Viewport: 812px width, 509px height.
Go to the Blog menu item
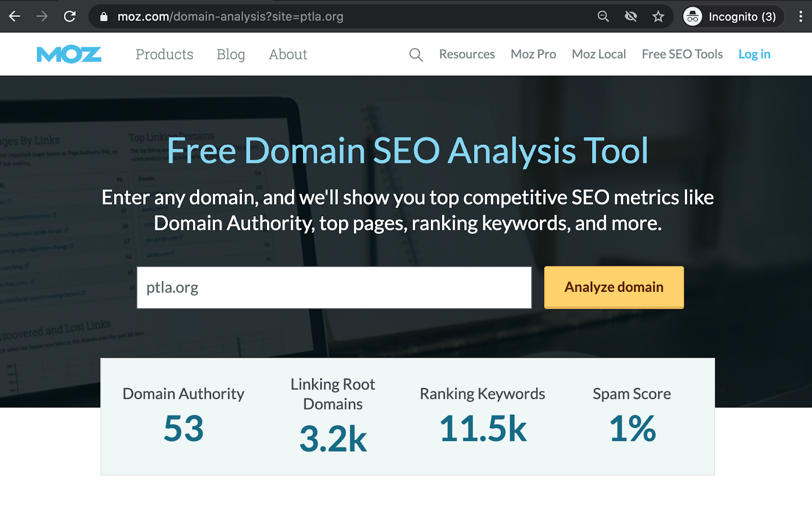click(231, 54)
